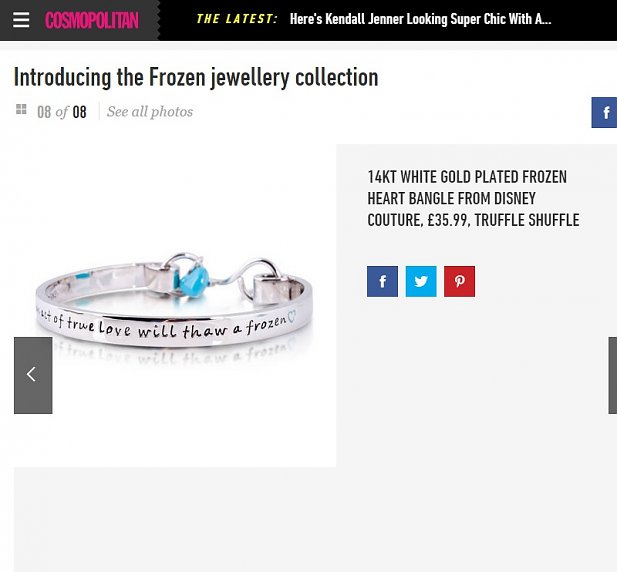This screenshot has height=572, width=617.
Task: Select the bangle description caption text
Action: pyautogui.click(x=473, y=198)
